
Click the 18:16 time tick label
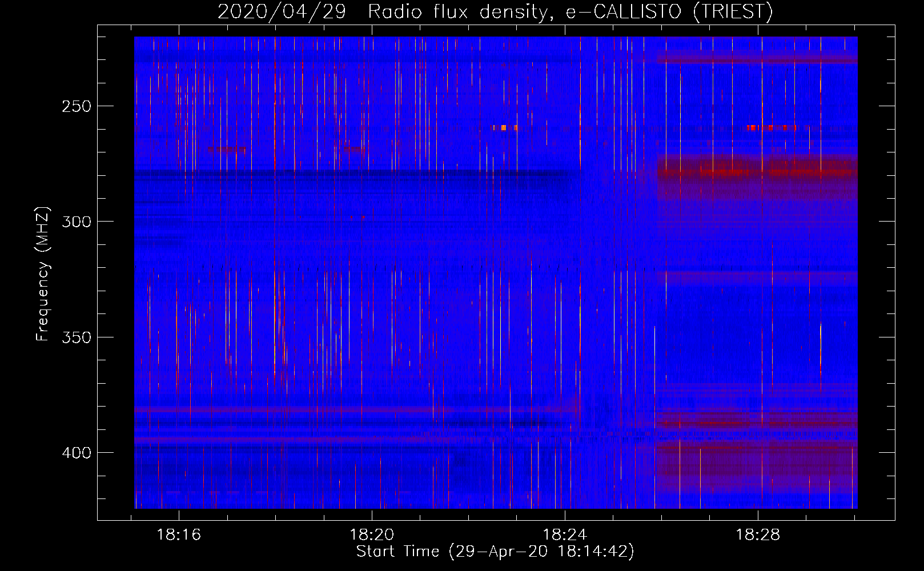(x=179, y=535)
